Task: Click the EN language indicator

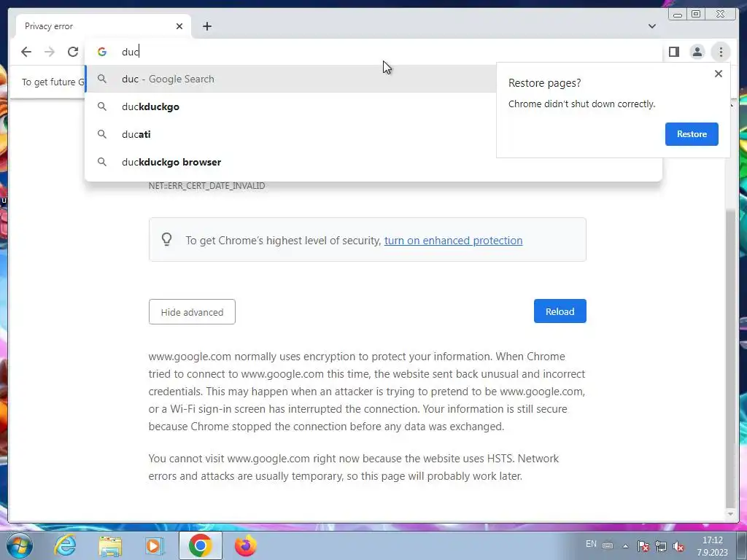Action: pyautogui.click(x=591, y=544)
